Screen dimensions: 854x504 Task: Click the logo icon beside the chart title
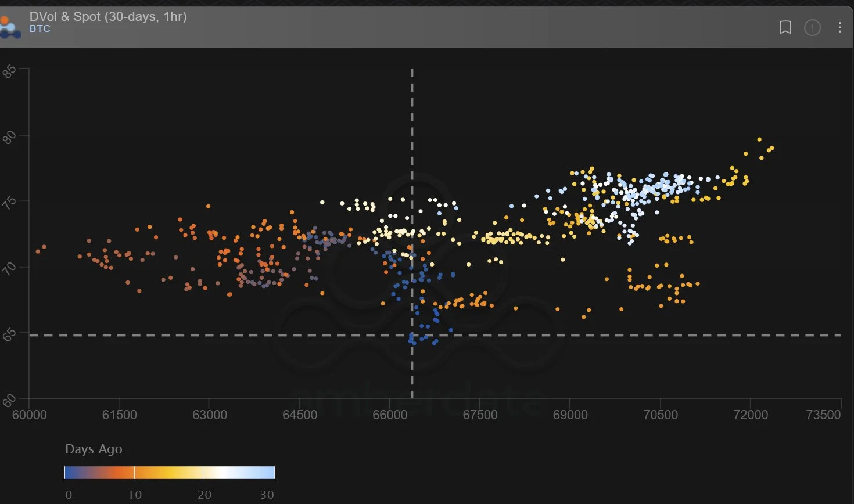10,28
